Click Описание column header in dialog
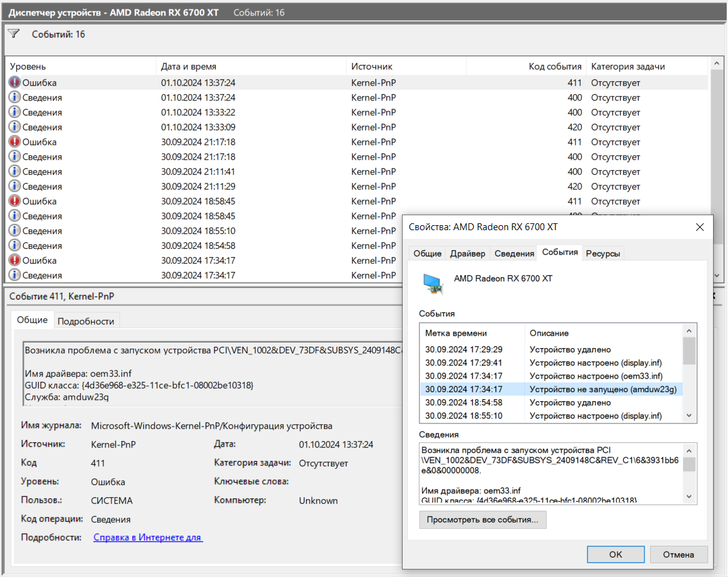Image resolution: width=728 pixels, height=577 pixels. 603,333
